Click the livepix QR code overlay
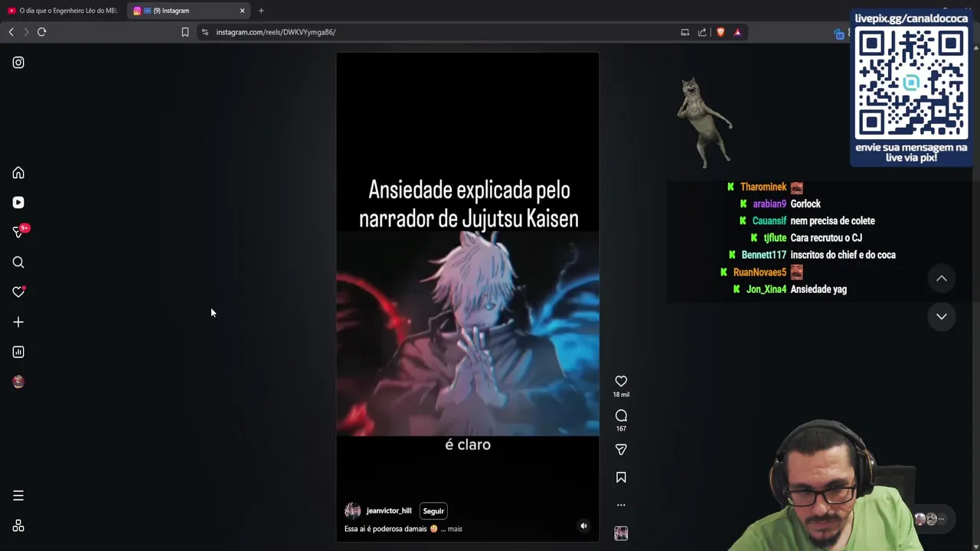980x551 pixels. tap(911, 84)
